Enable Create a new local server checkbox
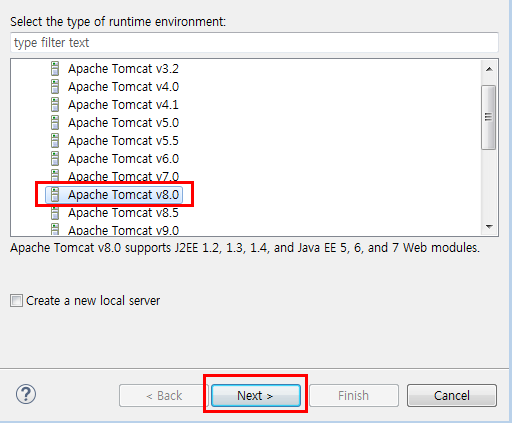Viewport: 512px width, 423px height. click(x=16, y=300)
